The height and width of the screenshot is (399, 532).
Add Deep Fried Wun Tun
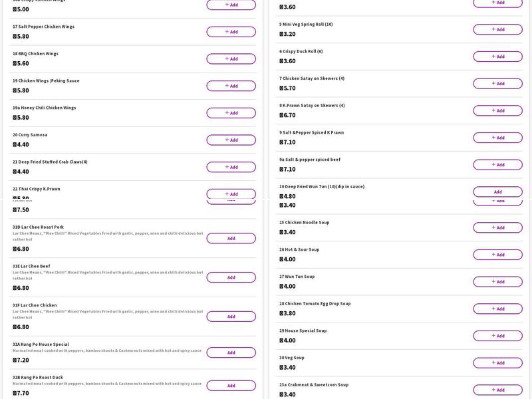tap(497, 192)
